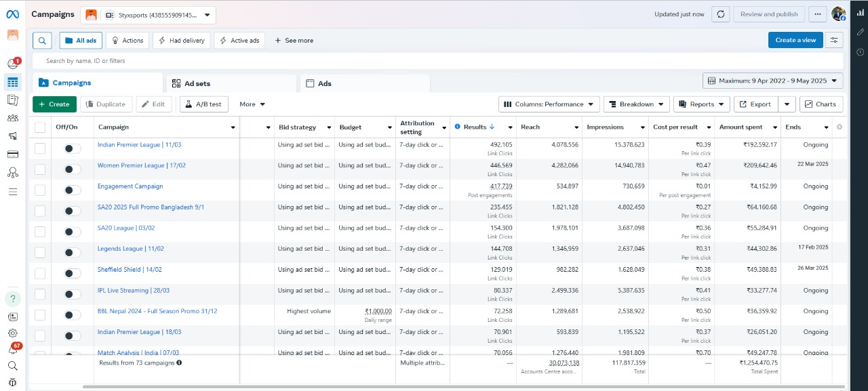The width and height of the screenshot is (868, 391).
Task: Click the Meta logo icon
Action: (x=13, y=14)
